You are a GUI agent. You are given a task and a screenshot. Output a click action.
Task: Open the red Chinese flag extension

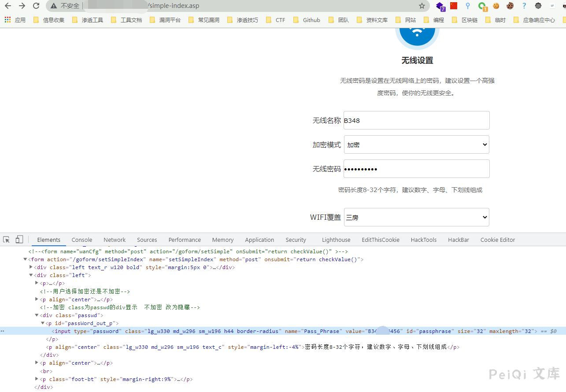click(x=454, y=6)
